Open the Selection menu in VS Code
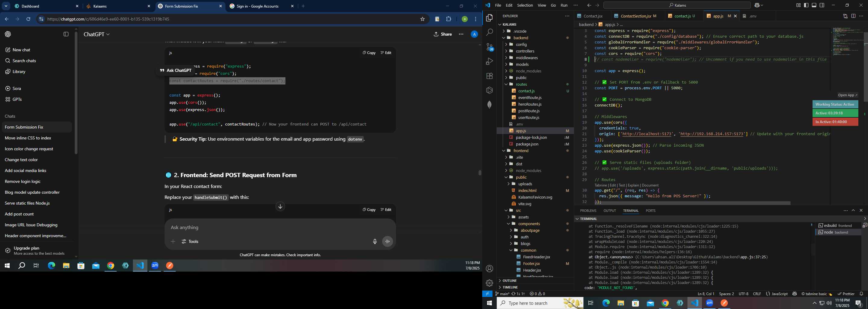The height and width of the screenshot is (309, 868). coord(525,5)
